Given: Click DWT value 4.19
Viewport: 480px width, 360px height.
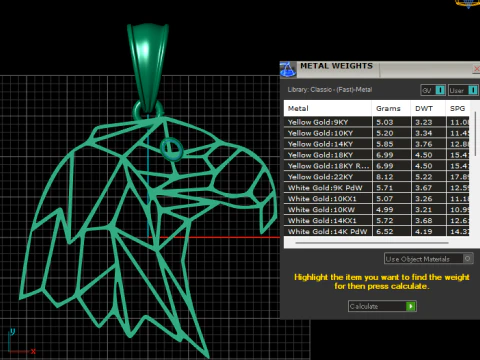Looking at the screenshot, I should click(x=424, y=231).
